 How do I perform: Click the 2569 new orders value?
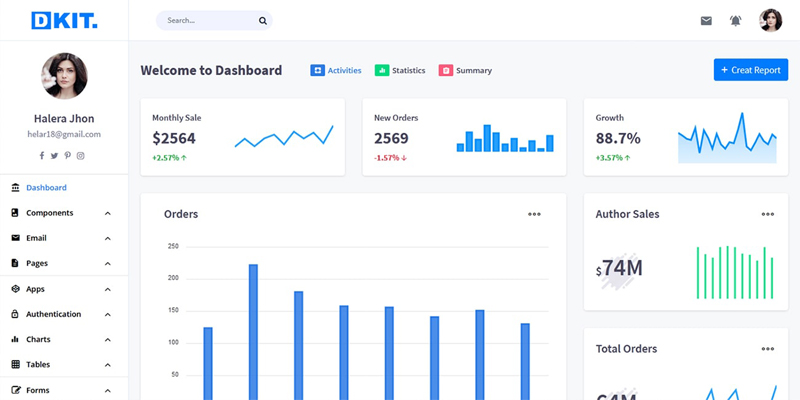[391, 138]
